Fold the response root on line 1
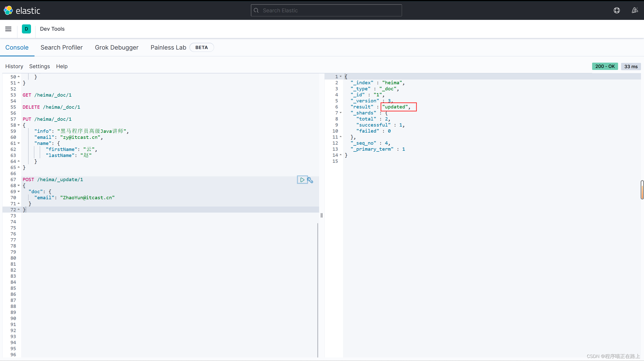This screenshot has width=644, height=361. coord(341,76)
